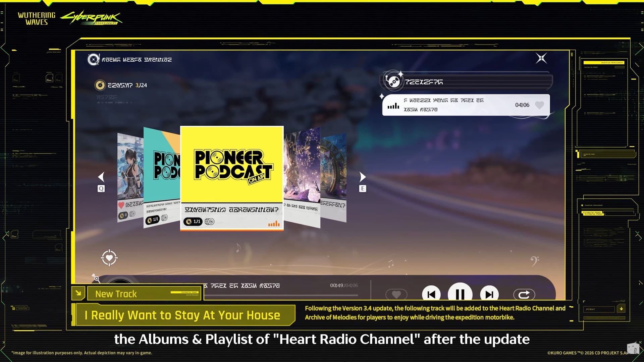Click the red heart on the anime girl album

click(121, 205)
